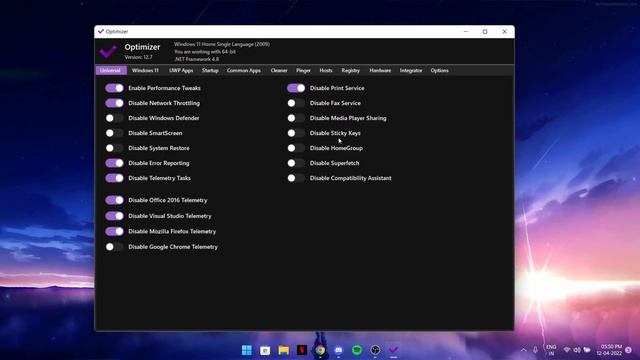
Task: Open File Explorer from taskbar
Action: pyautogui.click(x=284, y=350)
